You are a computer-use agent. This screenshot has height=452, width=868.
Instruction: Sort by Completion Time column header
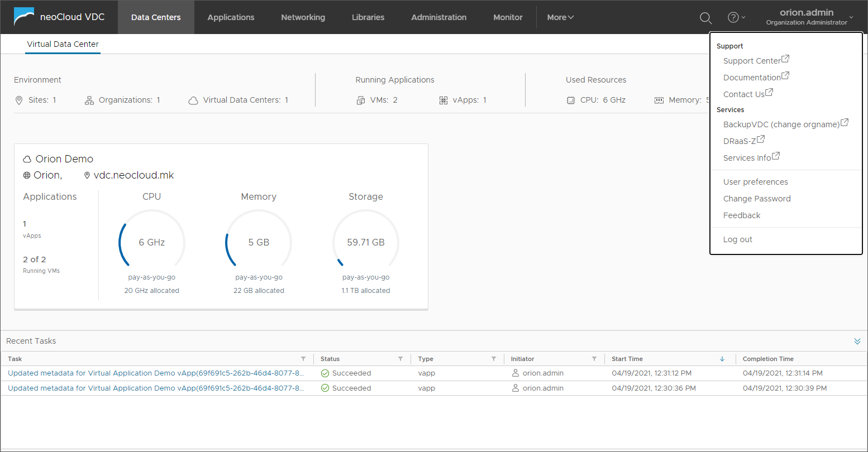point(768,359)
